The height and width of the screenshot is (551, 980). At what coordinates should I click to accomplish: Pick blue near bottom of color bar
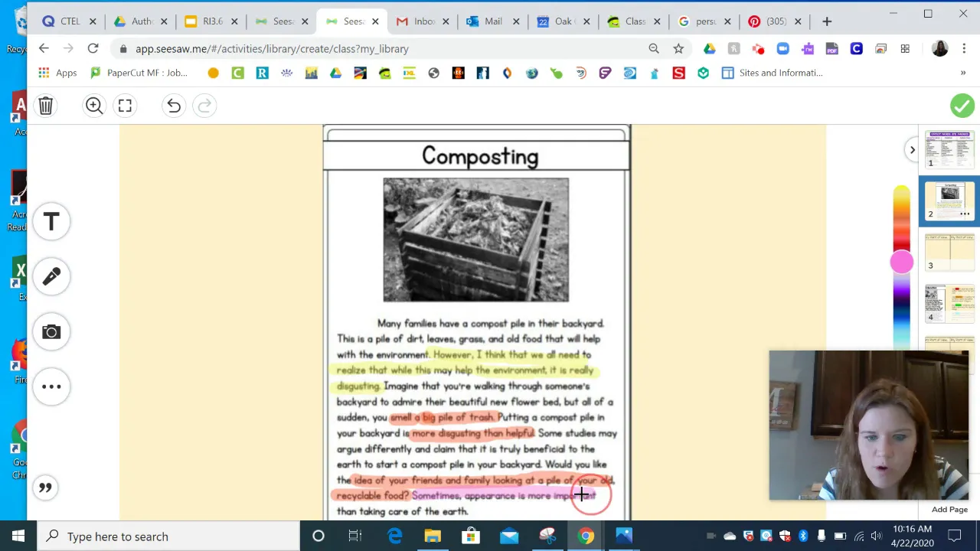point(902,318)
